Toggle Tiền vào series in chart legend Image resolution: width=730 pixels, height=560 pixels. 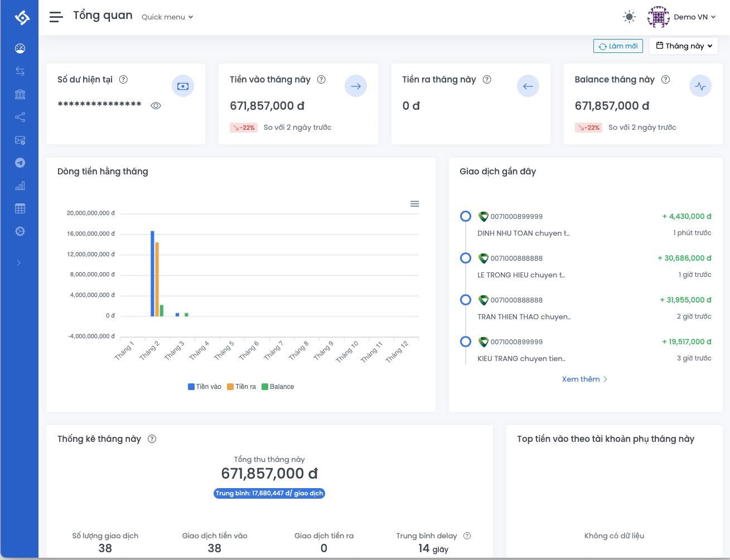tap(205, 387)
